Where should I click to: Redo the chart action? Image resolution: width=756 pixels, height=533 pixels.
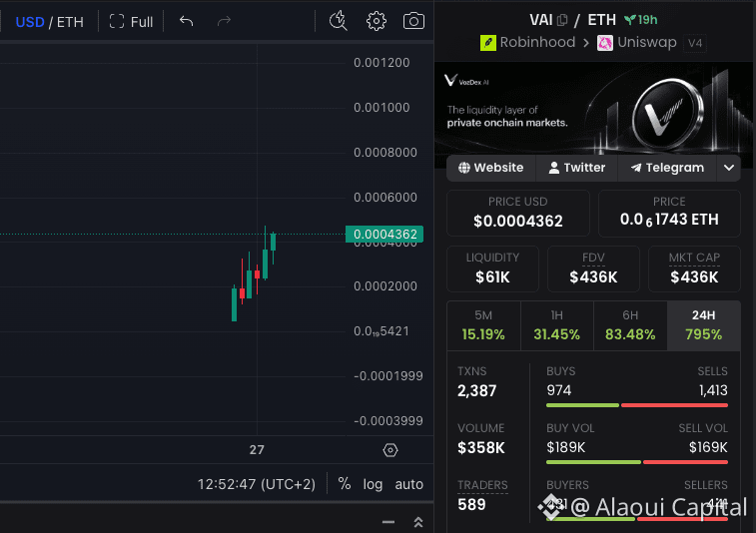(224, 21)
